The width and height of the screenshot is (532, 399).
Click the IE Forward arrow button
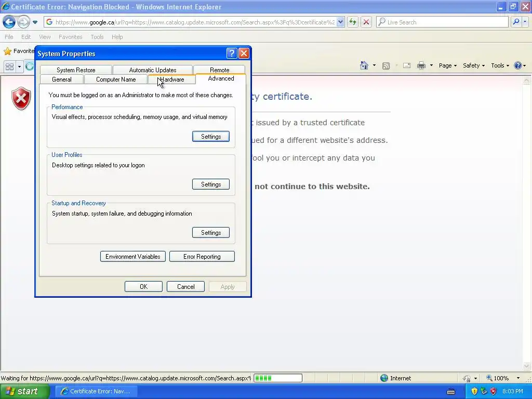pos(23,22)
